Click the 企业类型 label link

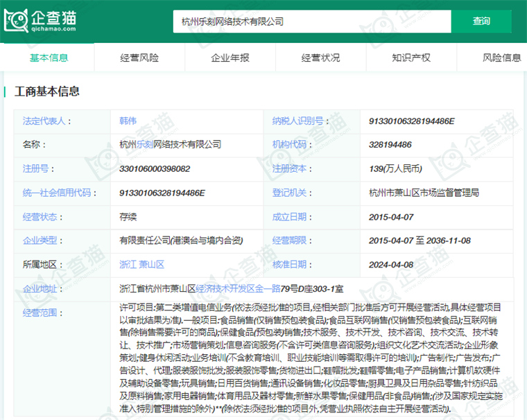(x=40, y=240)
